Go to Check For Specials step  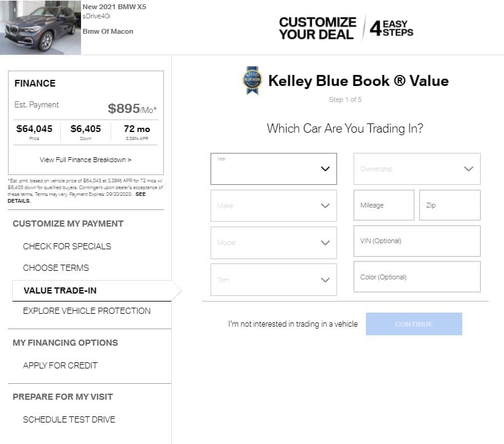coord(67,246)
